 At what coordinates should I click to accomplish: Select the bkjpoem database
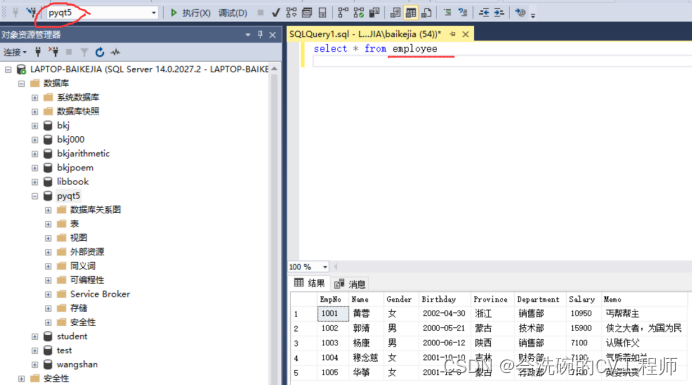click(x=75, y=168)
